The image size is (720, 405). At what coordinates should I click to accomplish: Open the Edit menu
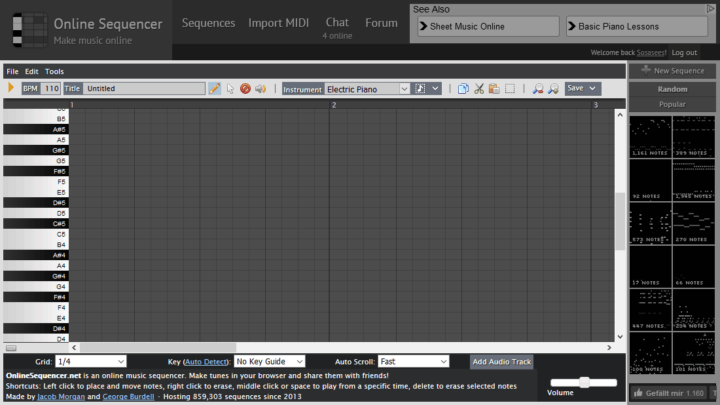[32, 71]
